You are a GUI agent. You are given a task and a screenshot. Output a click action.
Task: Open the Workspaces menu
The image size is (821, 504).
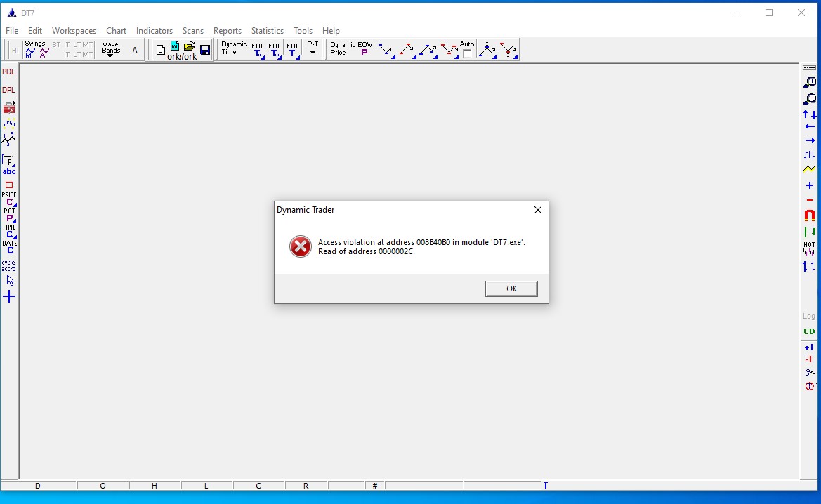[74, 31]
